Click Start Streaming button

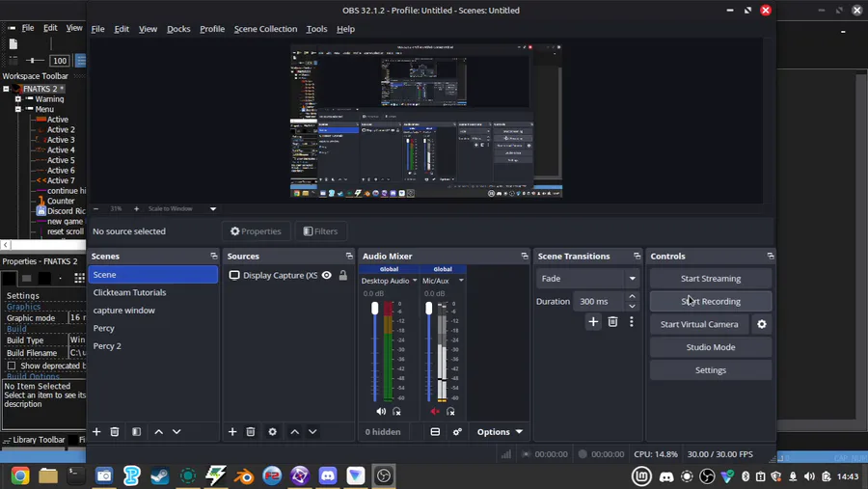[x=711, y=279]
